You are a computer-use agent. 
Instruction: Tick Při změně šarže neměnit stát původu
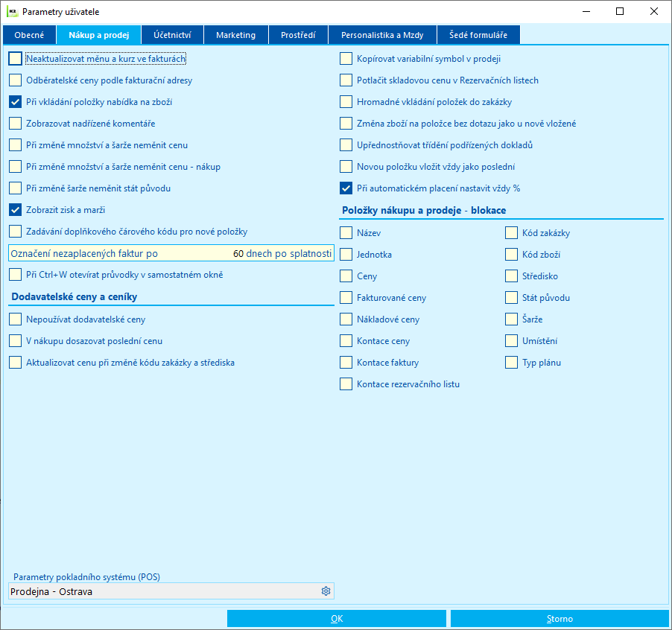click(16, 188)
